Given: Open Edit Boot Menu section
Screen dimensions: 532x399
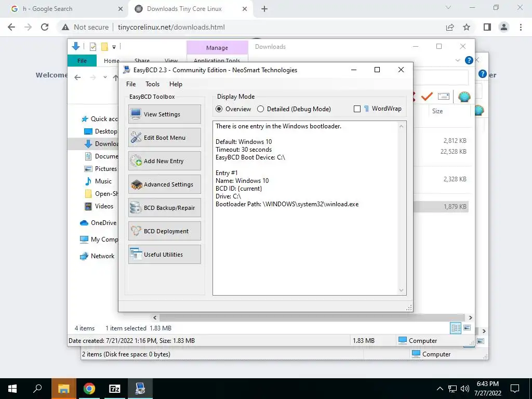Looking at the screenshot, I should pyautogui.click(x=165, y=137).
